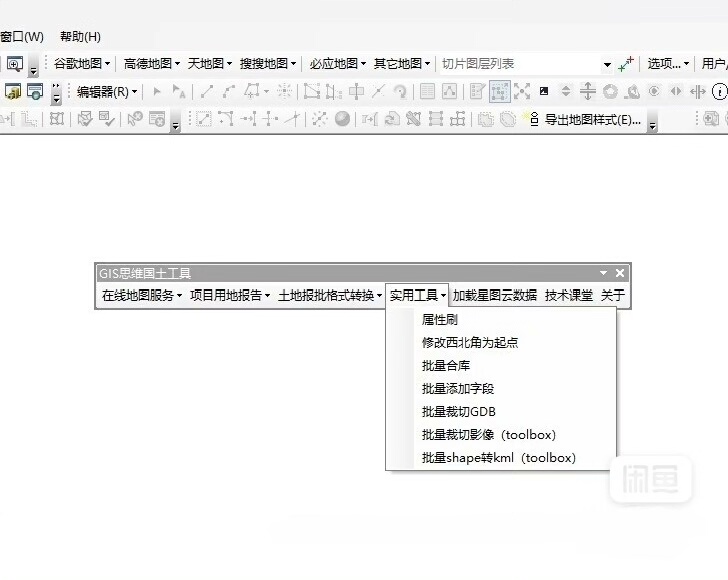Open the 帮助(H) menu
728x580 pixels.
[x=80, y=37]
